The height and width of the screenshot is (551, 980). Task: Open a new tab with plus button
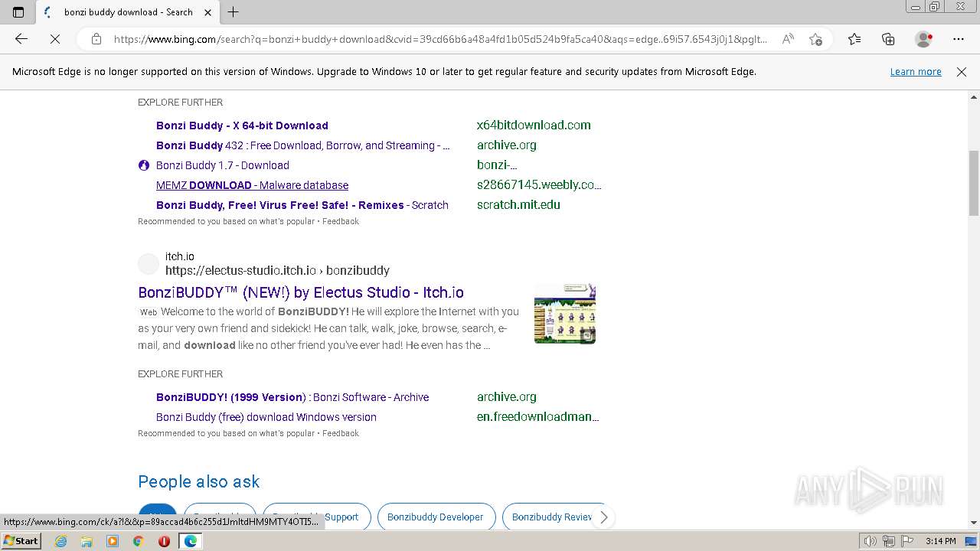coord(234,12)
